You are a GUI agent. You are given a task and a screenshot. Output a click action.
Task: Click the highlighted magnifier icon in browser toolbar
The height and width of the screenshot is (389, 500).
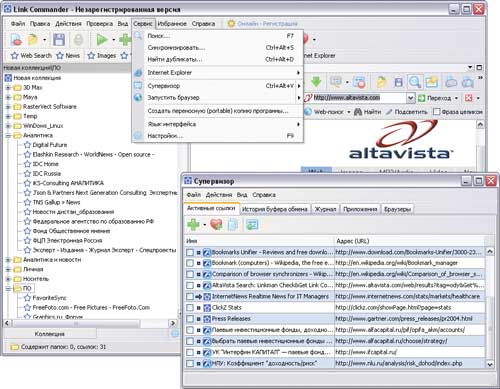pyautogui.click(x=415, y=82)
